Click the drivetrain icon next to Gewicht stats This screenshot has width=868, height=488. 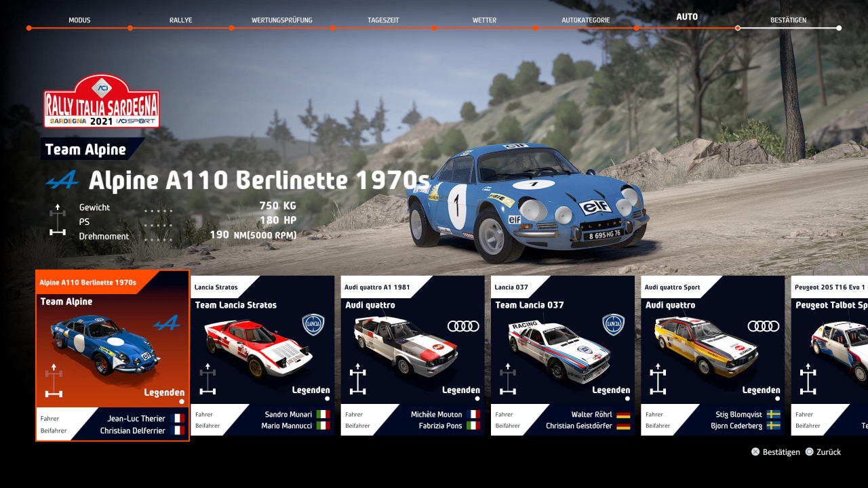(x=58, y=220)
